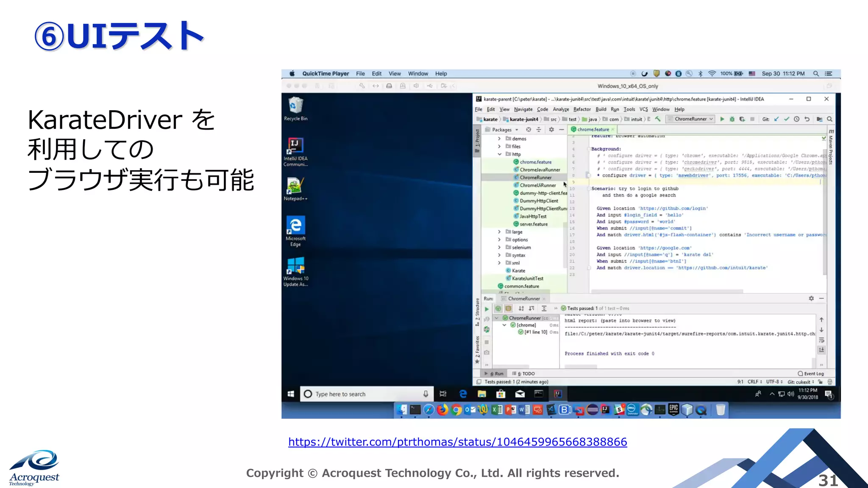Click the Debug bug icon

732,119
